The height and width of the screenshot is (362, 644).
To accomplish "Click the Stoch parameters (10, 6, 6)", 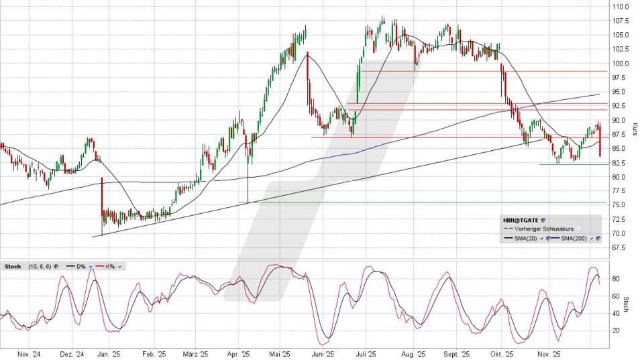I will click(x=39, y=266).
